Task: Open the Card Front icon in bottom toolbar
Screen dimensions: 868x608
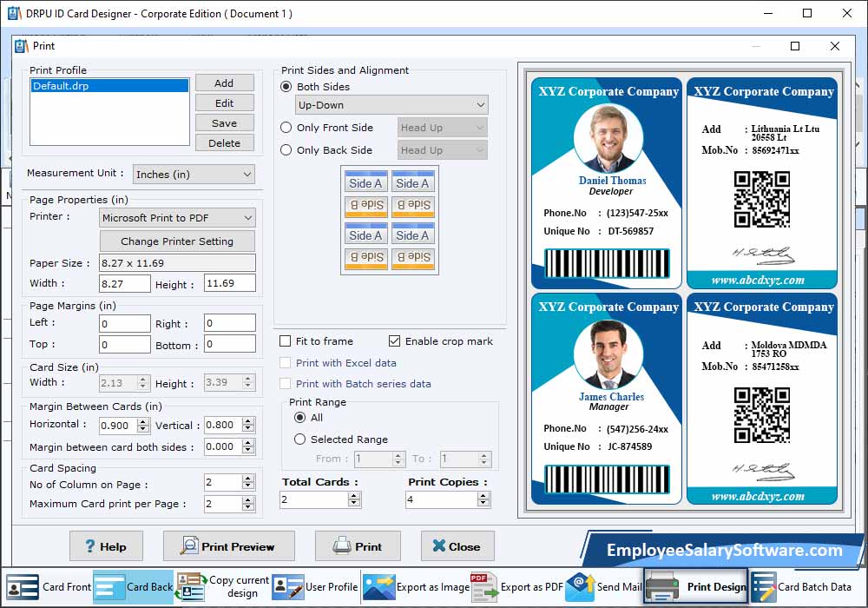Action: (23, 587)
